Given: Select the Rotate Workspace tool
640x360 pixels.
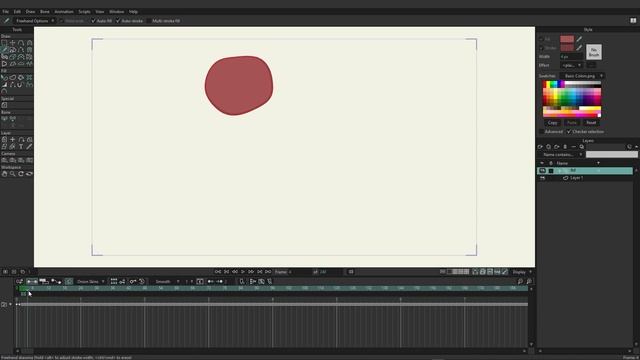Looking at the screenshot, I should [x=21, y=174].
